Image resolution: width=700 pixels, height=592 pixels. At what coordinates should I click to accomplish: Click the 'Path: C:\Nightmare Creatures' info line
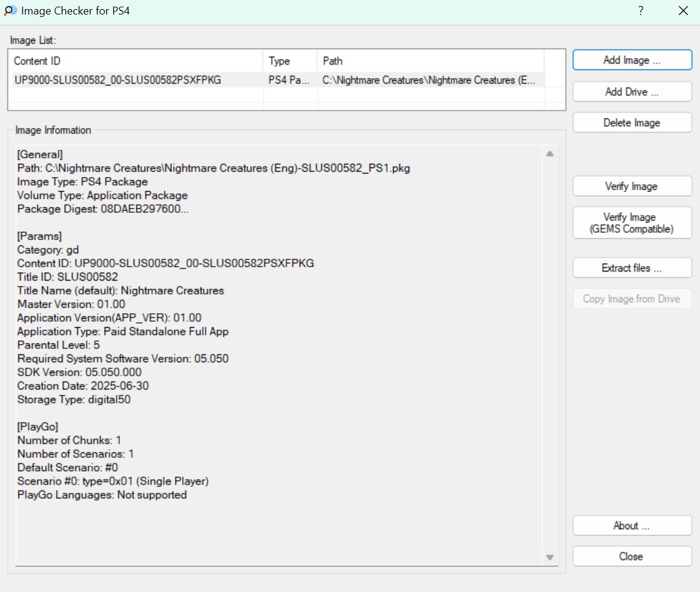(x=214, y=168)
